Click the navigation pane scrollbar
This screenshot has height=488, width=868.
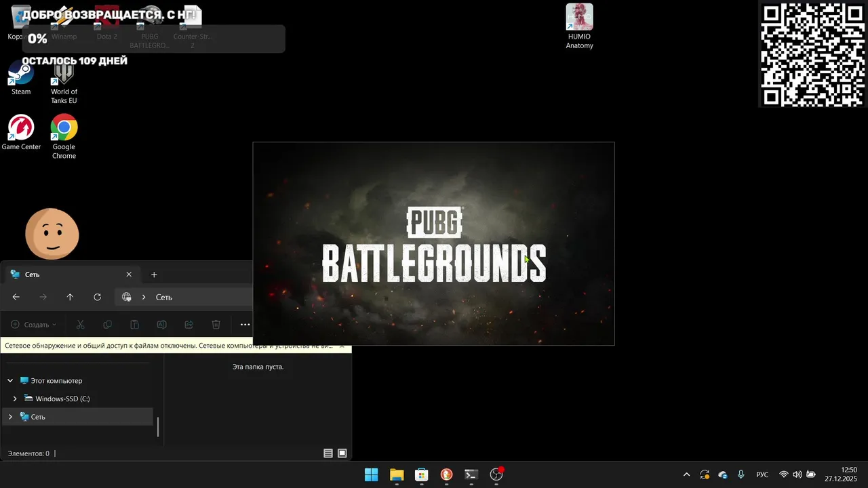coord(158,426)
